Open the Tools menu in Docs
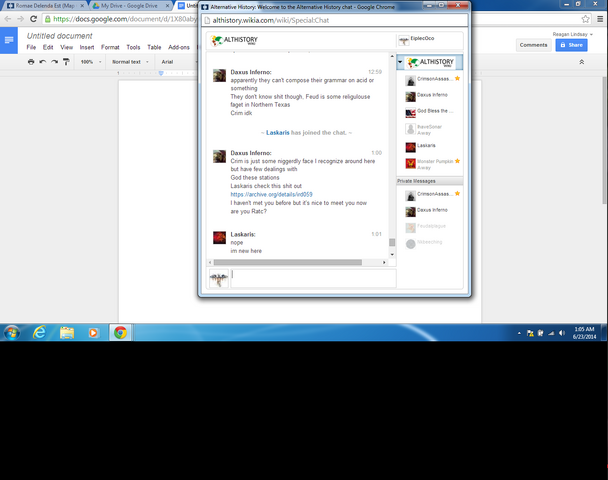This screenshot has height=480, width=608. click(x=133, y=47)
